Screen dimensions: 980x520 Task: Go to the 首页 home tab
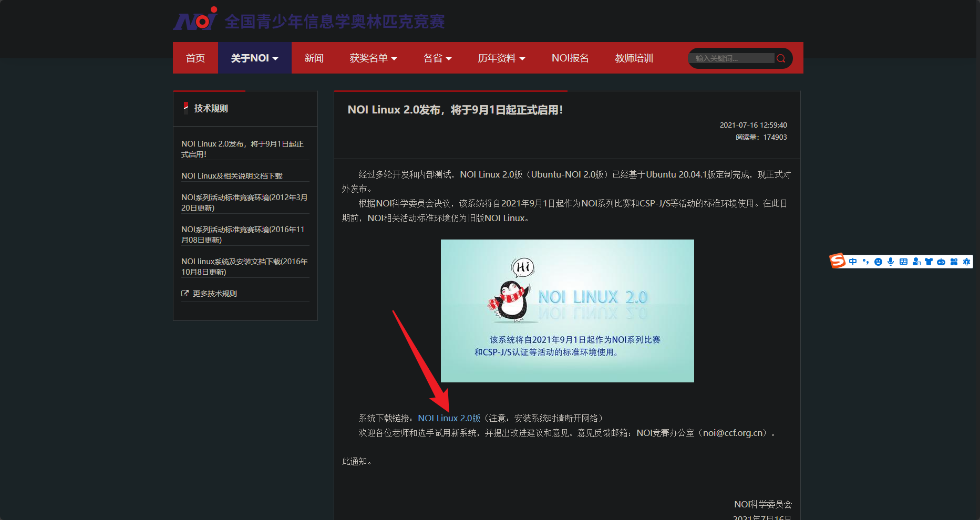pos(195,58)
